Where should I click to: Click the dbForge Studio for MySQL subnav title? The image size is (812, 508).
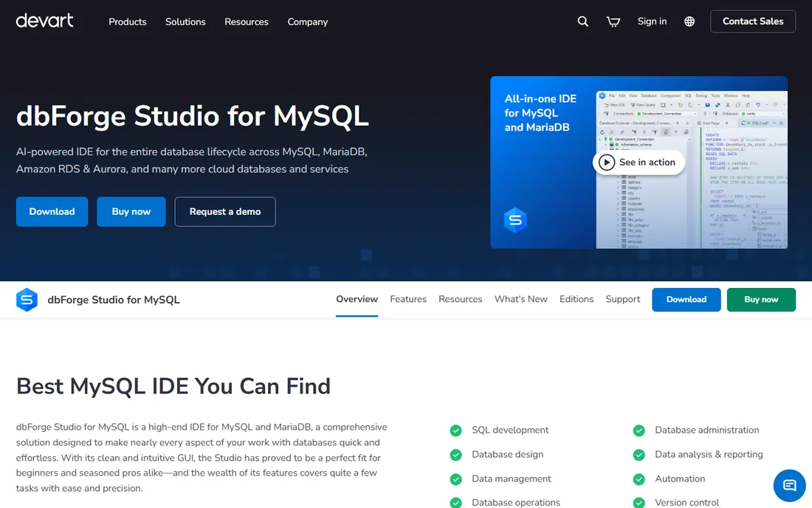click(114, 300)
